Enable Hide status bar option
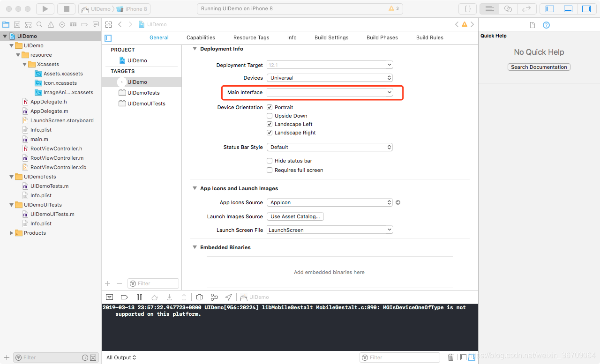This screenshot has height=364, width=600. click(x=270, y=161)
